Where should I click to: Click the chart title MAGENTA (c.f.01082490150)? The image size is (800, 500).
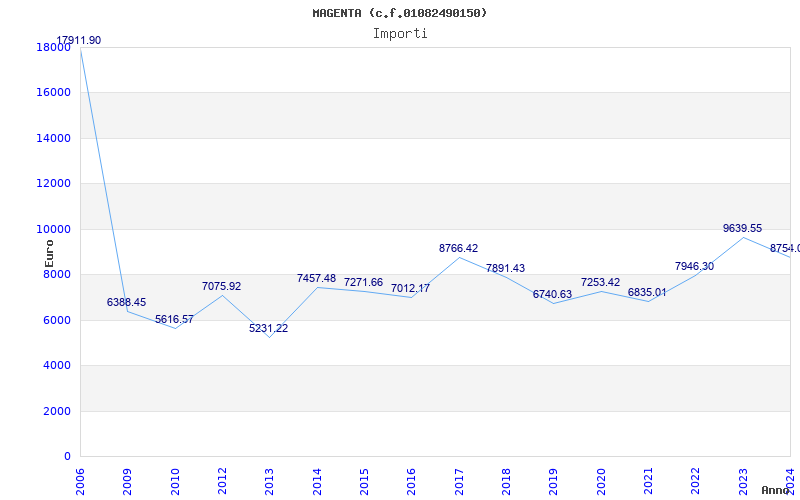pos(399,13)
